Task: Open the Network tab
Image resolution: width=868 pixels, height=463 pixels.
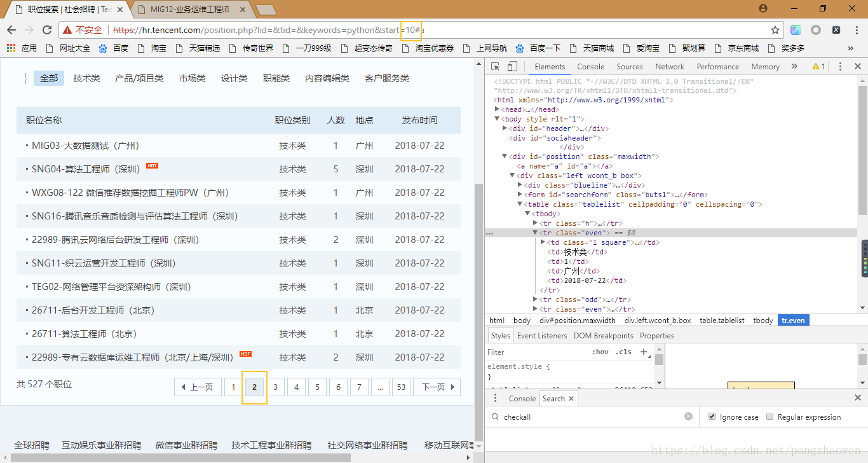Action: (670, 66)
